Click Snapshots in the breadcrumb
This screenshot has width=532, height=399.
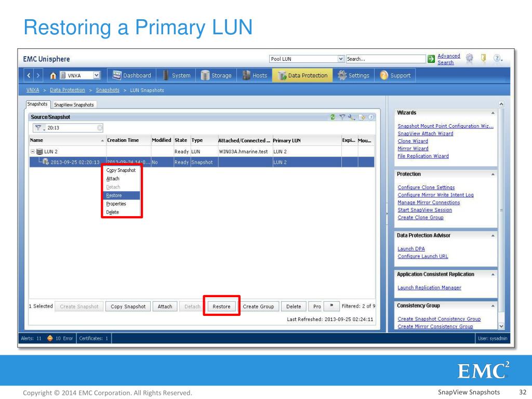(x=108, y=90)
